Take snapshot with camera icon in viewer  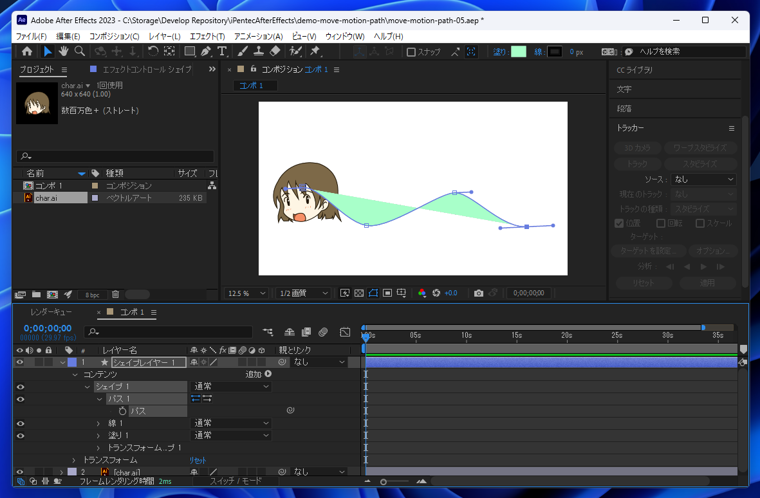click(x=478, y=293)
